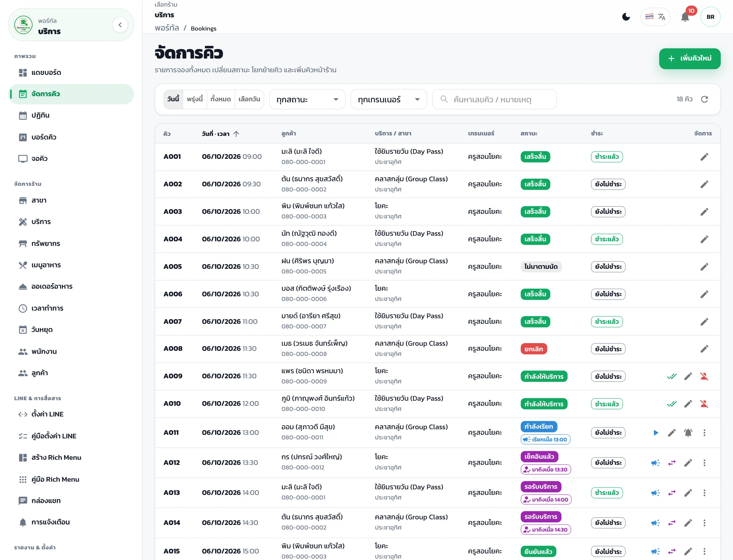Open บอร์ดคิว in the sidebar
Image resolution: width=733 pixels, height=560 pixels.
[x=71, y=137]
